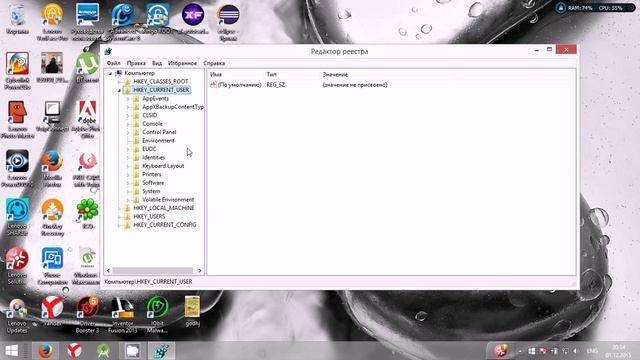Select the System key

click(x=151, y=191)
